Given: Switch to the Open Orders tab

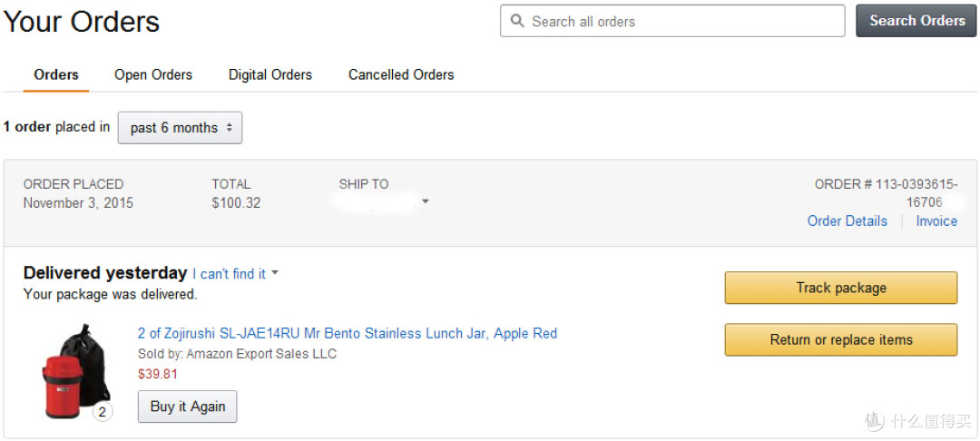Looking at the screenshot, I should pos(153,75).
